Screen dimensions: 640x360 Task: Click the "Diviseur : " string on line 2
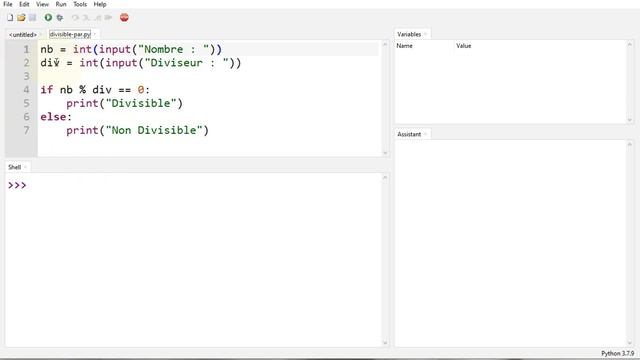[187, 63]
